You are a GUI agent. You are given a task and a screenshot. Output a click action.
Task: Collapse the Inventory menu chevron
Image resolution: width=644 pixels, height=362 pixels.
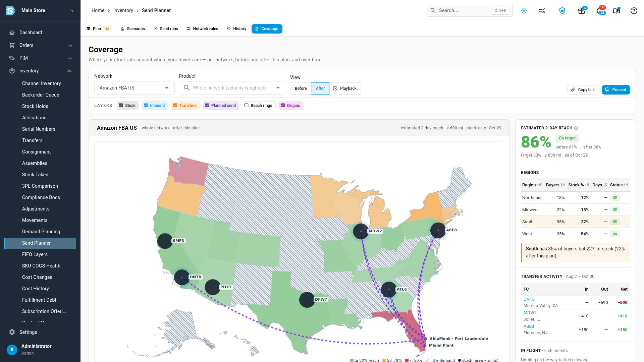coord(69,71)
